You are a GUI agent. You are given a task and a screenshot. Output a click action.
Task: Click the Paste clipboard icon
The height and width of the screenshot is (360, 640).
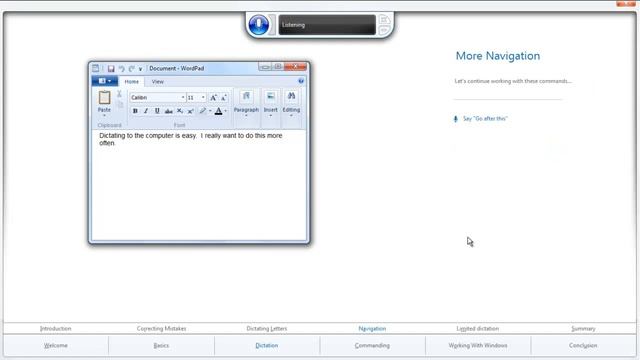[104, 98]
